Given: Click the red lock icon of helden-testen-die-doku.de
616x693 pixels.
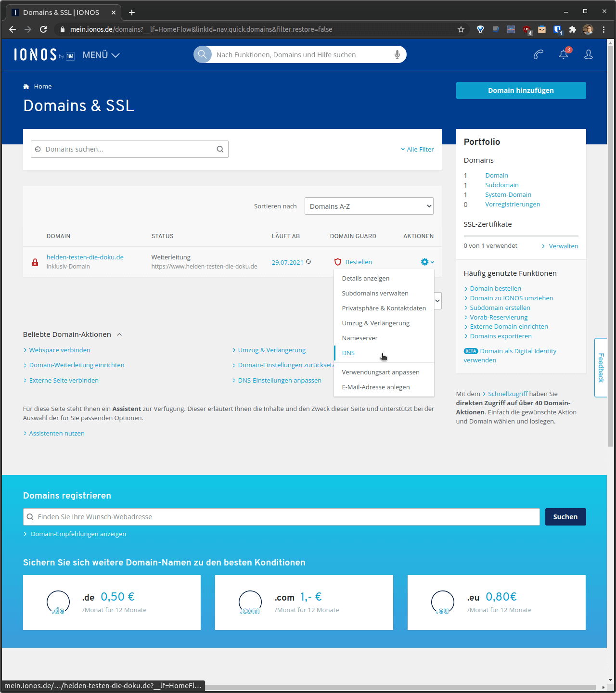Looking at the screenshot, I should pos(35,262).
